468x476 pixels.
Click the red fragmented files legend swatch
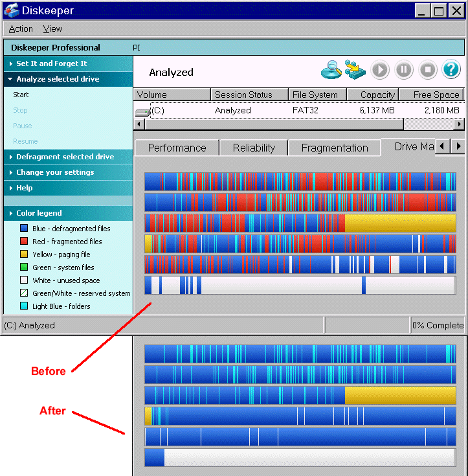tap(24, 241)
